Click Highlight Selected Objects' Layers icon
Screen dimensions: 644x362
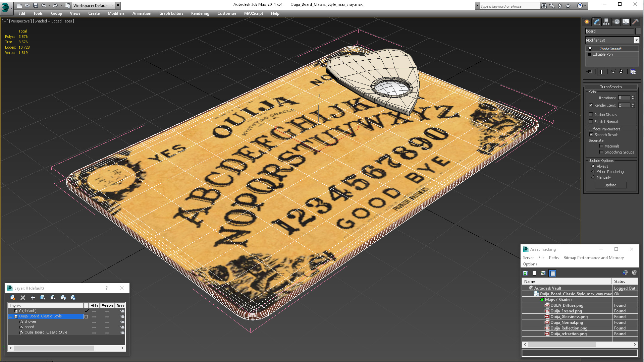53,298
